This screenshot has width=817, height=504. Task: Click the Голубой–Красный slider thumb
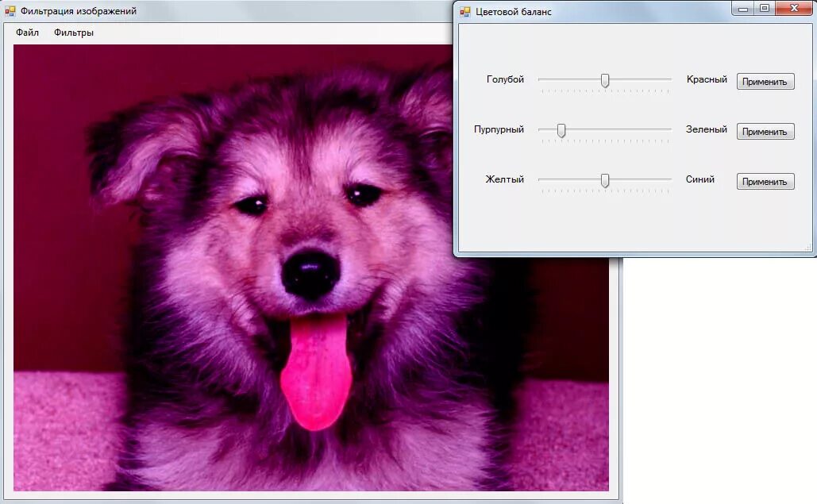[605, 80]
